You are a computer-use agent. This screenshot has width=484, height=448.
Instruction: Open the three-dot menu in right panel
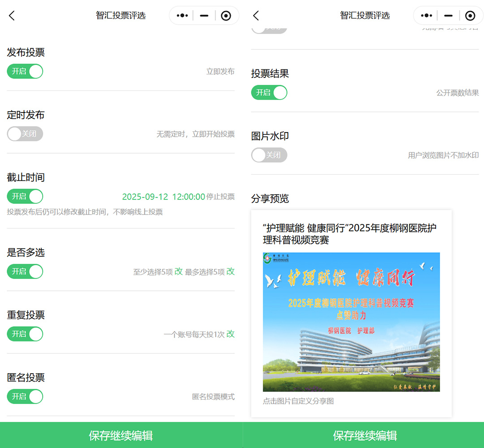pos(426,16)
